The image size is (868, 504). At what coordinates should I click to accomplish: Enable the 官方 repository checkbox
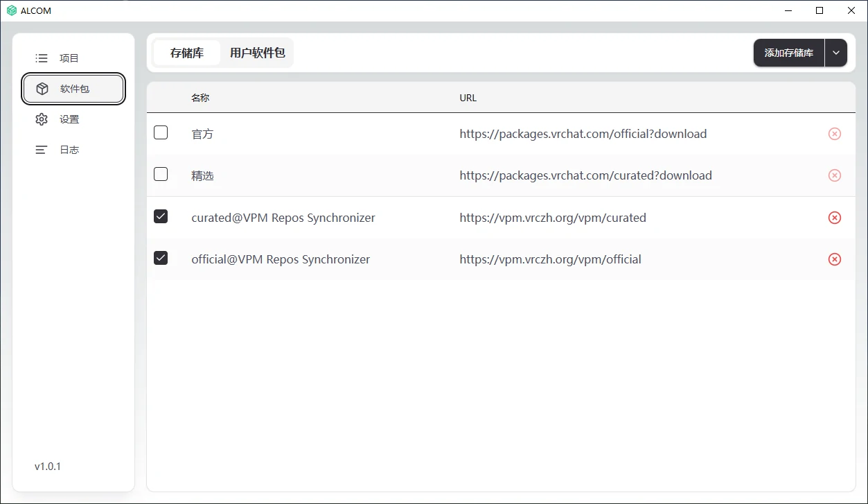[x=161, y=132]
